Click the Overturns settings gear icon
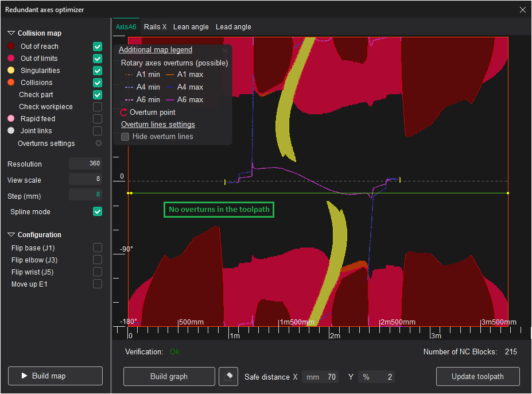Viewport: 532px width, 394px height. [98, 144]
